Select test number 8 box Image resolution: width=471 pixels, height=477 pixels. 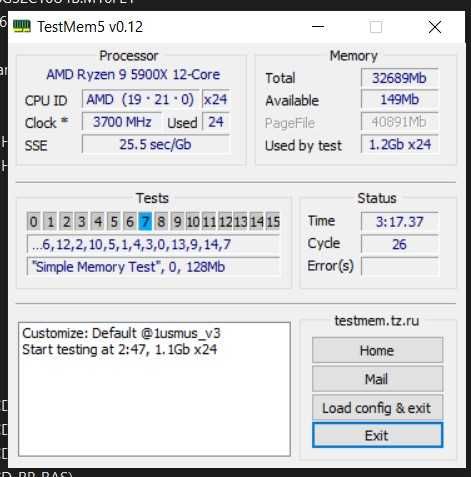pyautogui.click(x=161, y=221)
